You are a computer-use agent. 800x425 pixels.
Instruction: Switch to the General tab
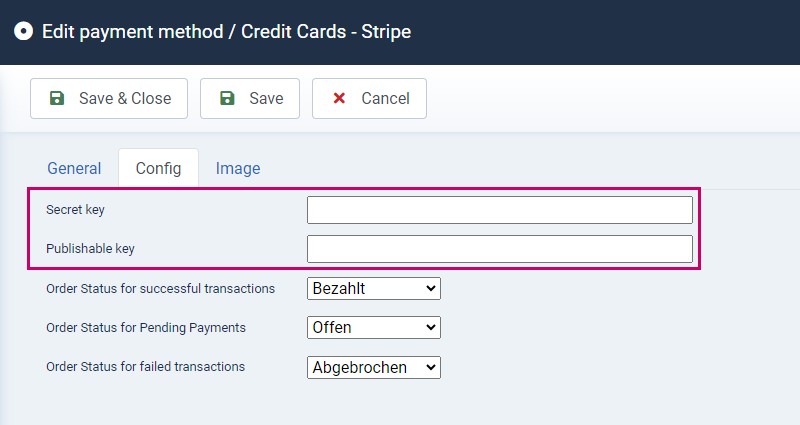(74, 168)
